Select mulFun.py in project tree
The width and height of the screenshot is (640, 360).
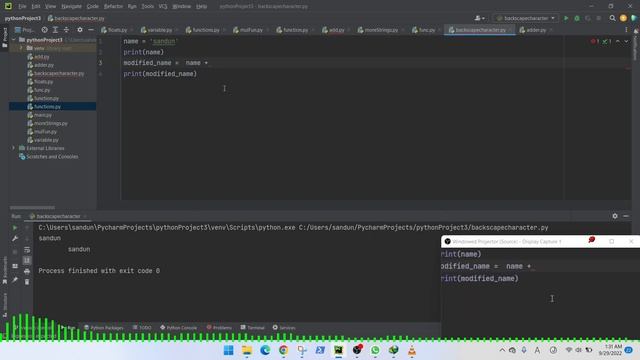(45, 132)
